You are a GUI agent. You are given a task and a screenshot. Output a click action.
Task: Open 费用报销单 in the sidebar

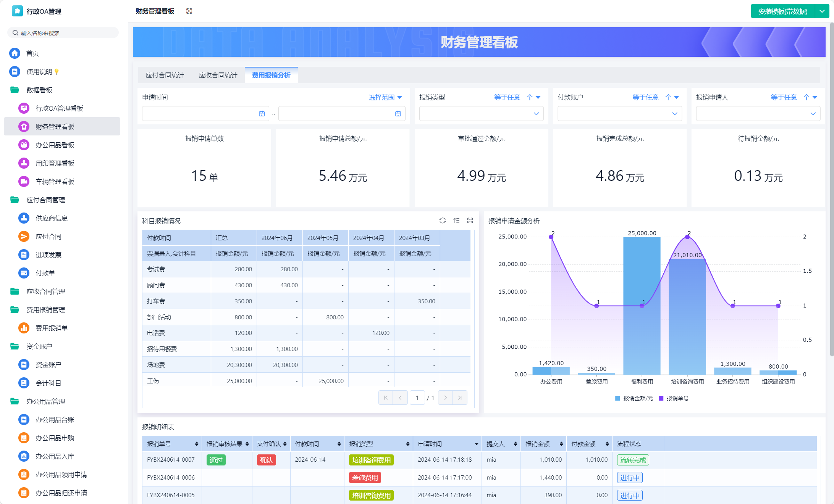pos(52,328)
